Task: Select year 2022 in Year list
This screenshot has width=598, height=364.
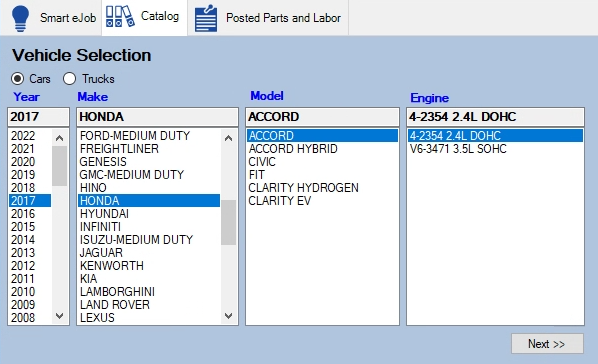Action: 30,136
